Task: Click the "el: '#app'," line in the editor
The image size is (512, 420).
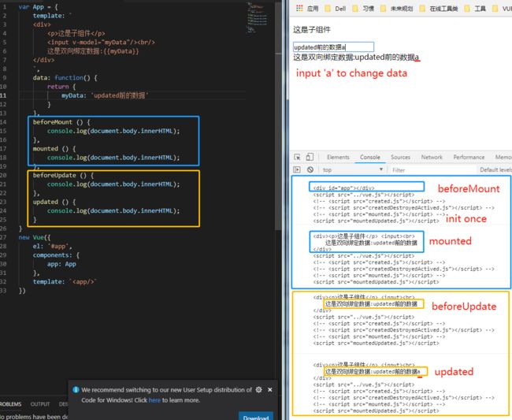Action: pos(52,247)
